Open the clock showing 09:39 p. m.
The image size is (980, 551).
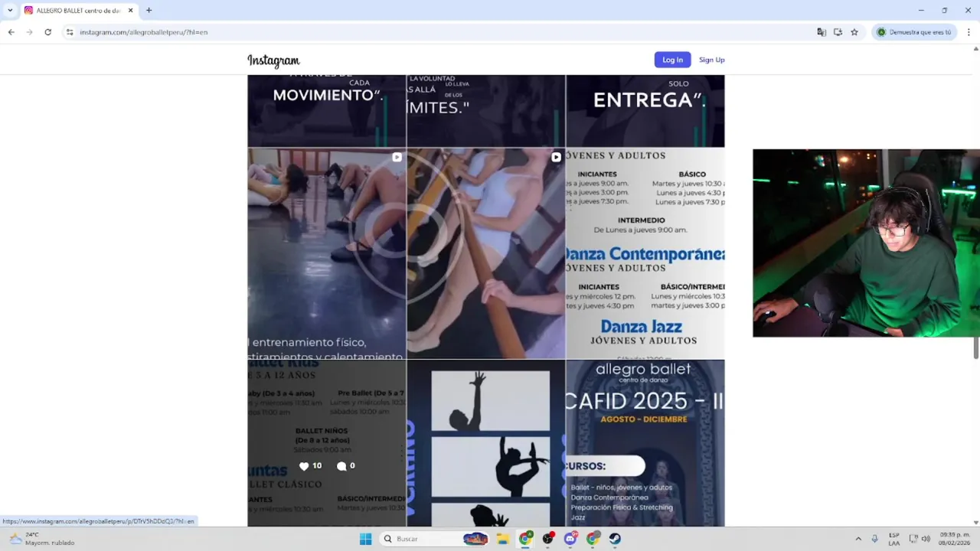click(x=955, y=539)
